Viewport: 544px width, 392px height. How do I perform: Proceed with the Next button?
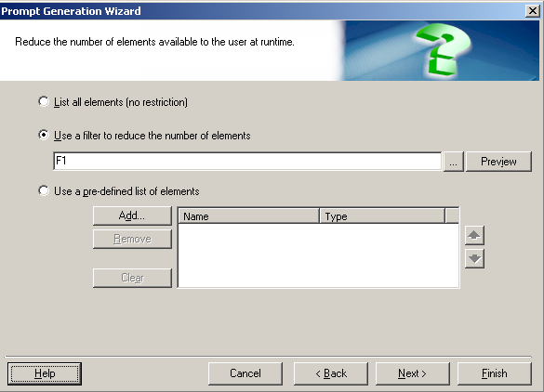(413, 373)
